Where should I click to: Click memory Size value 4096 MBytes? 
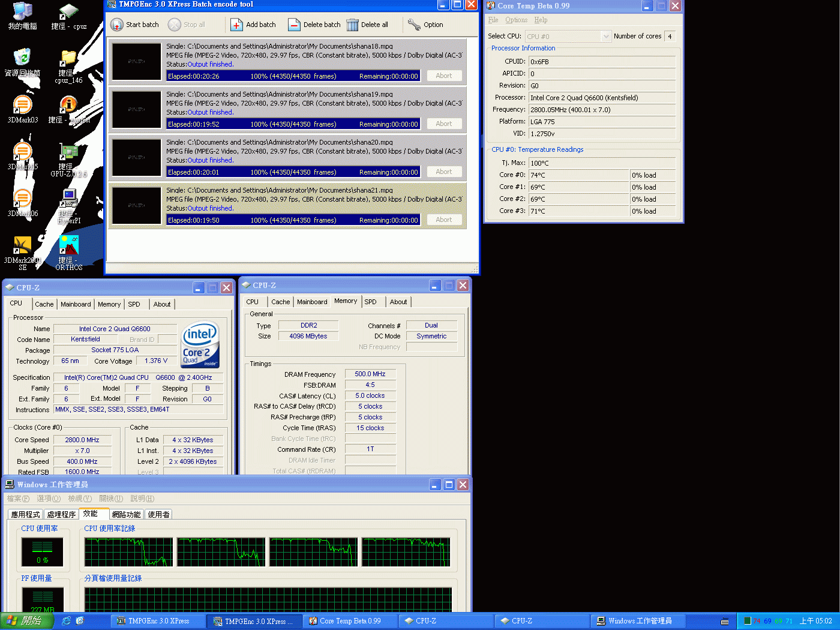308,336
